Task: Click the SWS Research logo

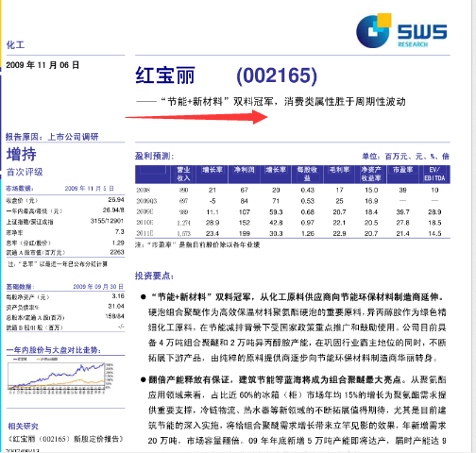Action: 401,31
